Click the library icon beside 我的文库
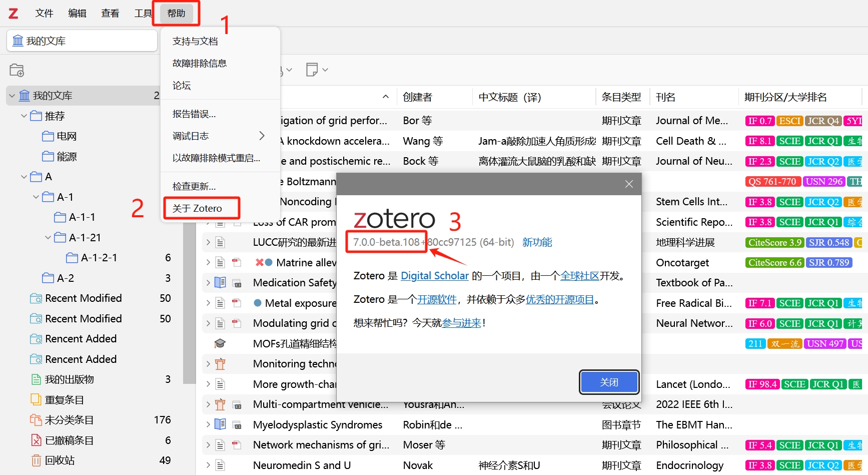Screen dimensions: 868x475 point(24,95)
